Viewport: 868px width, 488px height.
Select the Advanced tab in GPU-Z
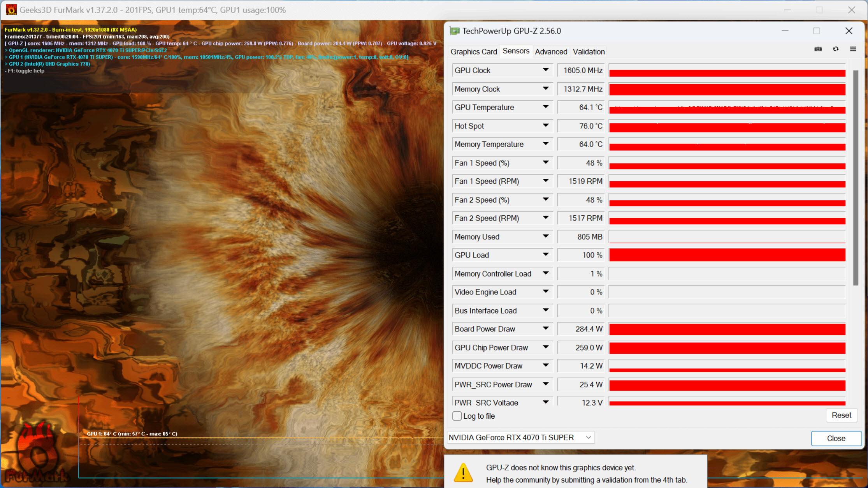pyautogui.click(x=550, y=51)
